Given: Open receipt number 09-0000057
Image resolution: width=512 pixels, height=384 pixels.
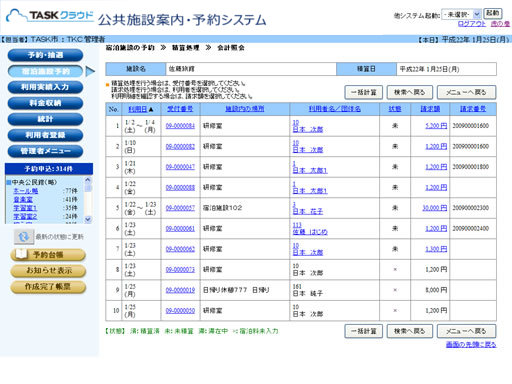Looking at the screenshot, I should click(180, 208).
